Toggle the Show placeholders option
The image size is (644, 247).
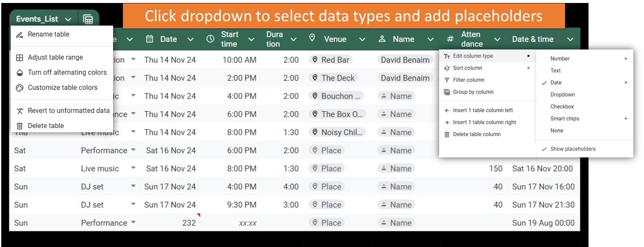tap(573, 149)
